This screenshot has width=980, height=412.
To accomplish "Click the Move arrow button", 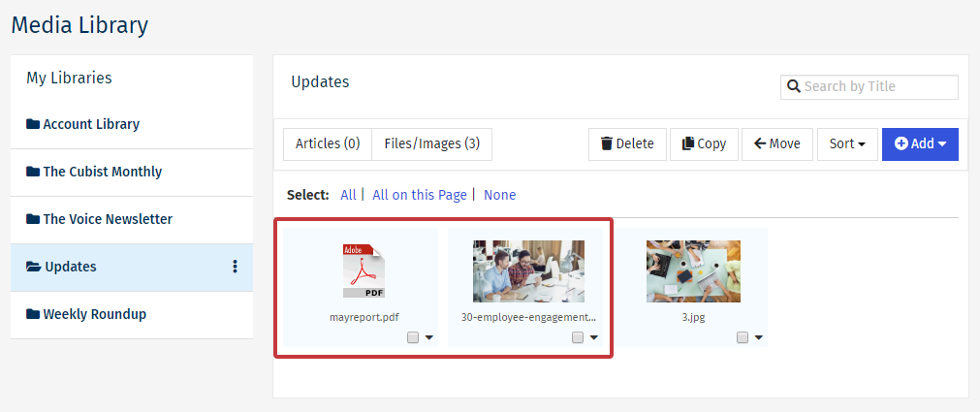I will pyautogui.click(x=777, y=143).
